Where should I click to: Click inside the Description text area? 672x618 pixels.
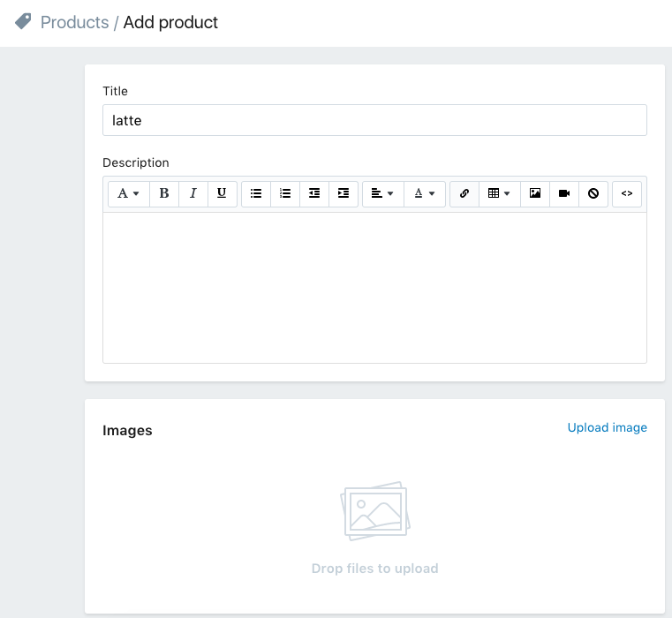tap(374, 287)
